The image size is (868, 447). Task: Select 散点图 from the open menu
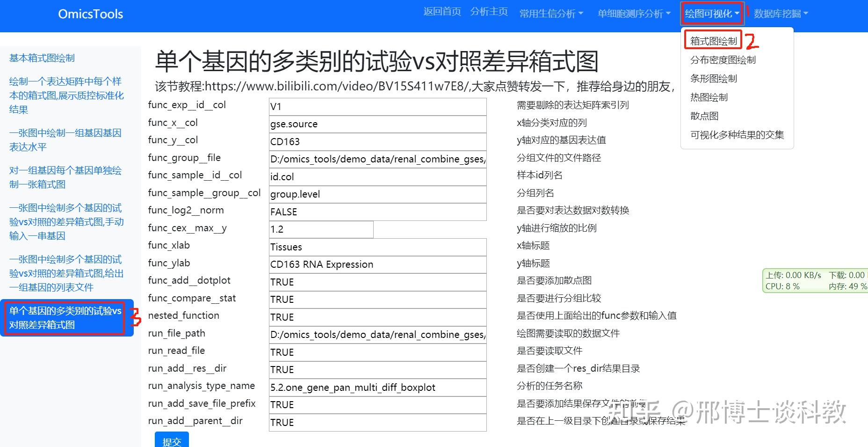[703, 116]
